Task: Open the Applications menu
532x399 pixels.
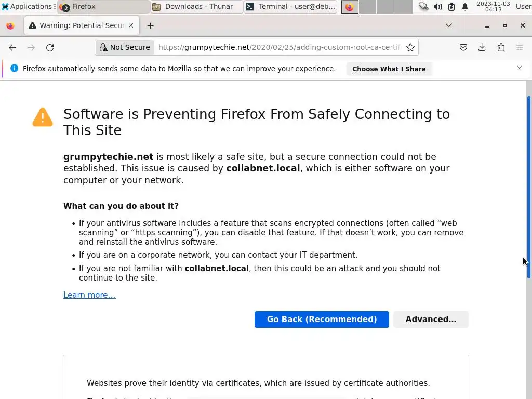Action: click(27, 7)
